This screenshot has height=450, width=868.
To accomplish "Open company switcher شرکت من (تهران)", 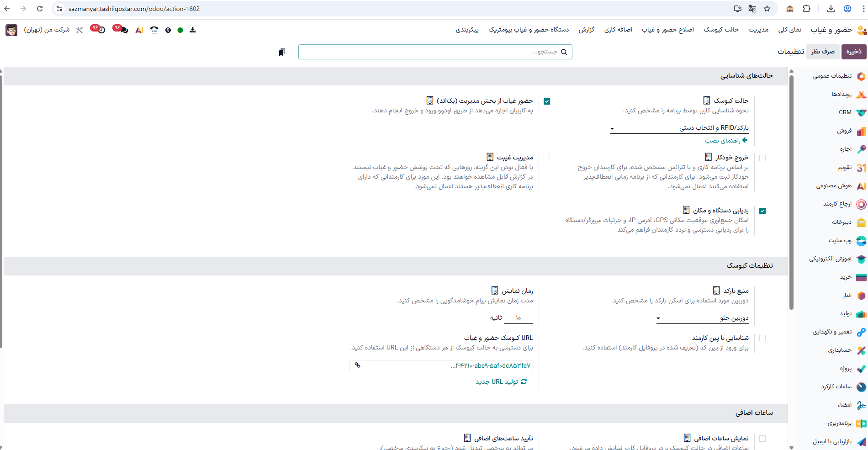I will click(47, 30).
